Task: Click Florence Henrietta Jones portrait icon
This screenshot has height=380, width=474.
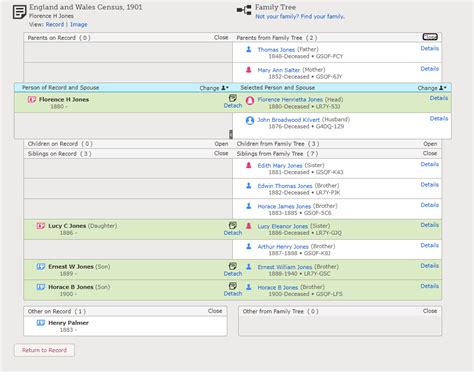Action: coord(250,101)
